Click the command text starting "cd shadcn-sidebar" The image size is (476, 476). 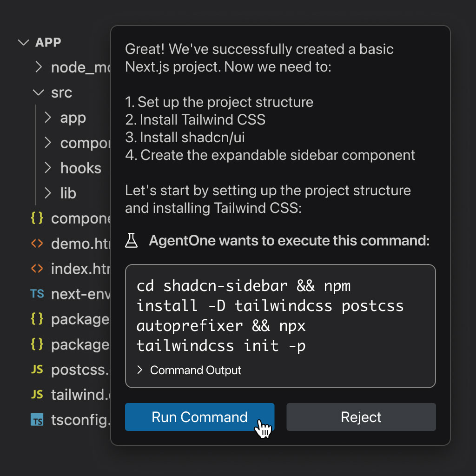(x=270, y=316)
